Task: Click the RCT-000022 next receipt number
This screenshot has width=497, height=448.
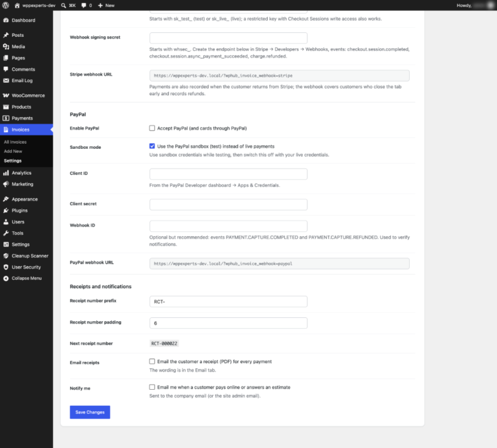Action: coord(164,343)
